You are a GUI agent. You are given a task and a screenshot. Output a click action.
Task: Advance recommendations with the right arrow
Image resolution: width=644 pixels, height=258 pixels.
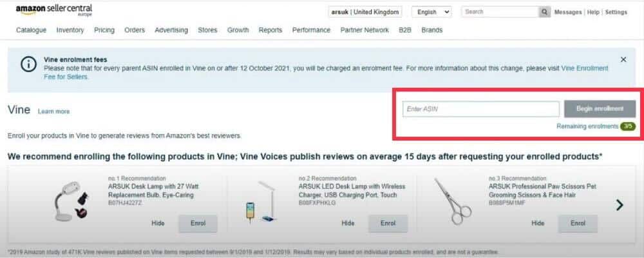[x=620, y=205]
